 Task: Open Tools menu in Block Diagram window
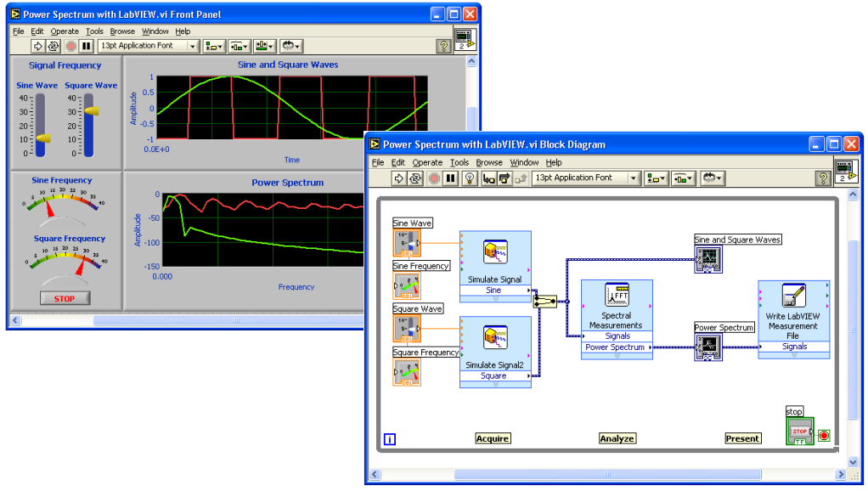[459, 162]
